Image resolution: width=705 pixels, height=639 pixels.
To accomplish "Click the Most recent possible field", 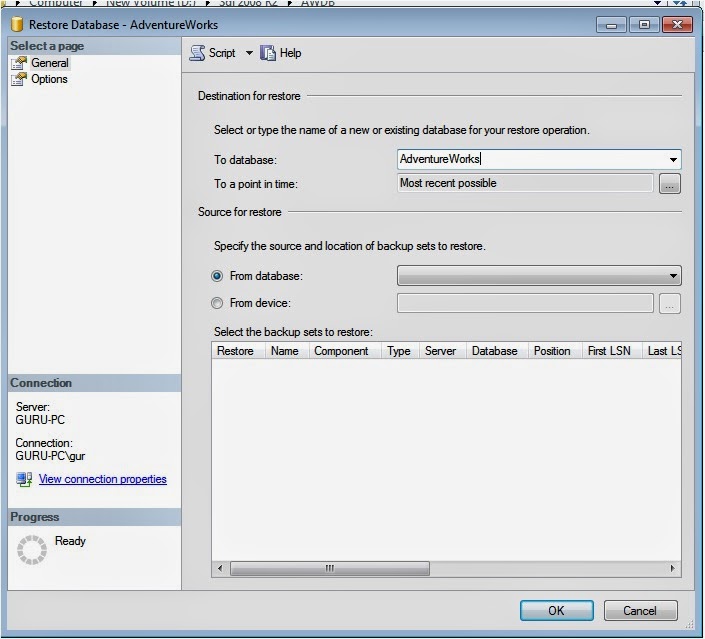I will 525,183.
